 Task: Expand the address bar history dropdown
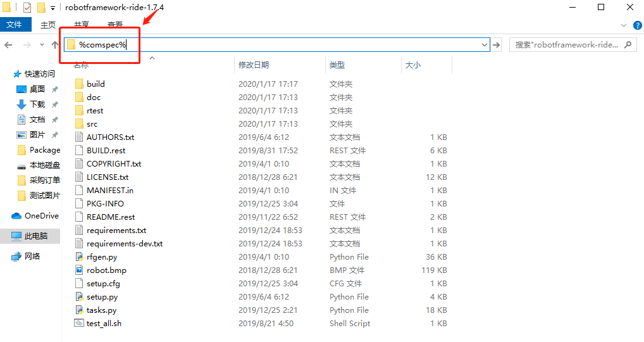484,45
